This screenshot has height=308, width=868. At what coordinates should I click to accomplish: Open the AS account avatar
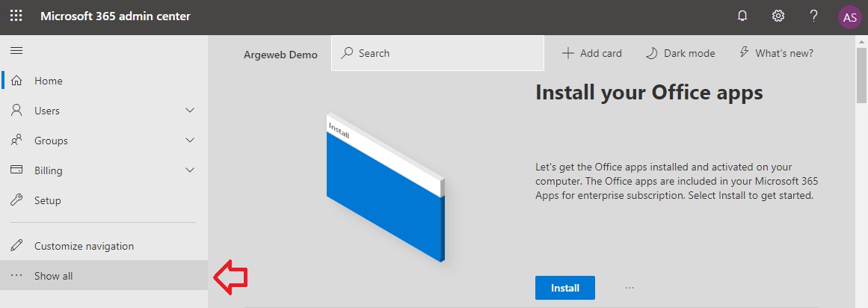pyautogui.click(x=850, y=18)
